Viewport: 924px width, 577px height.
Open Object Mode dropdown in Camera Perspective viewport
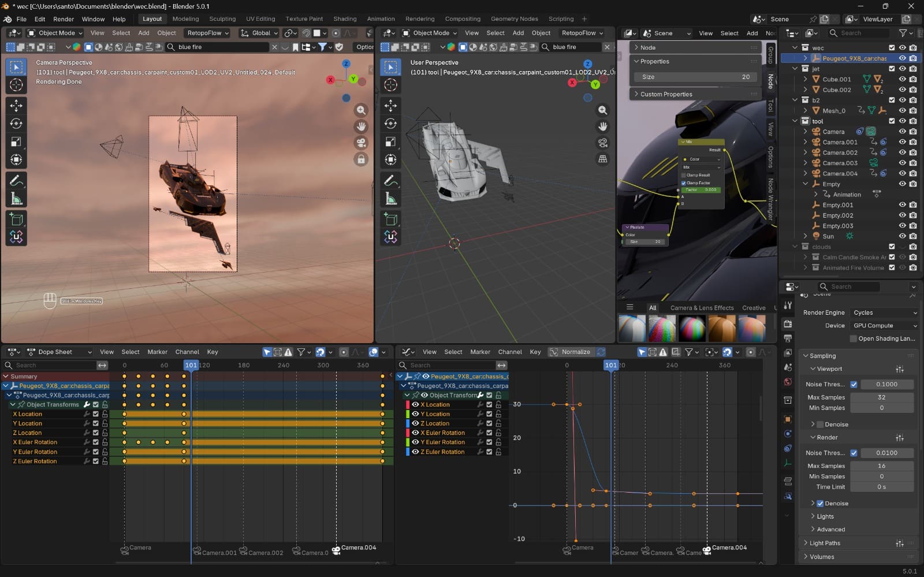pos(55,33)
